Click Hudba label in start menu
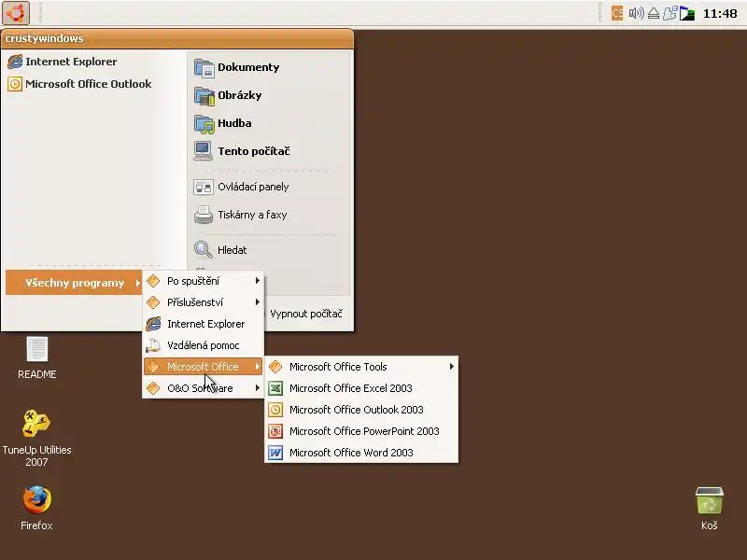This screenshot has width=747, height=560. [x=234, y=123]
